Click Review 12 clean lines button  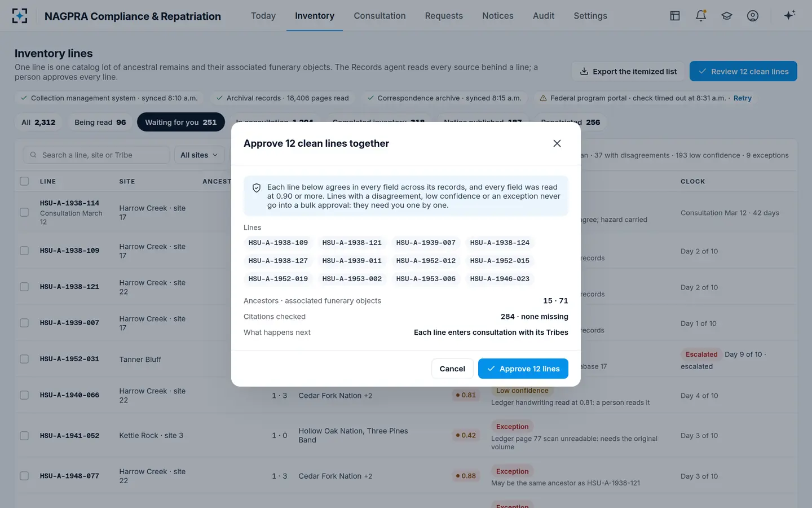[x=743, y=71]
